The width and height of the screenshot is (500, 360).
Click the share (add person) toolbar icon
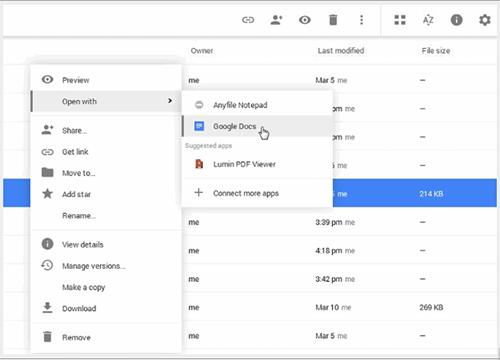coord(276,20)
